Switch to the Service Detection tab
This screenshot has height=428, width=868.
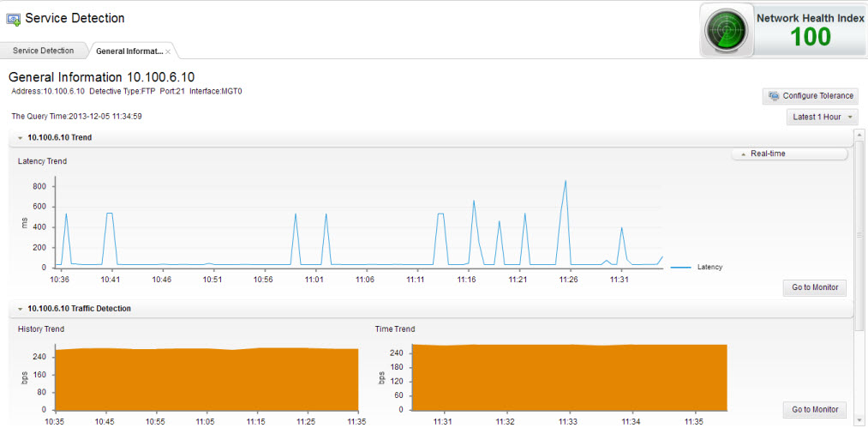43,51
